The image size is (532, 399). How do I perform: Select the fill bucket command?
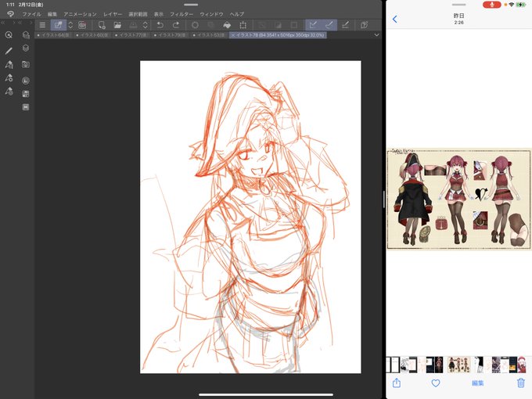click(x=227, y=25)
